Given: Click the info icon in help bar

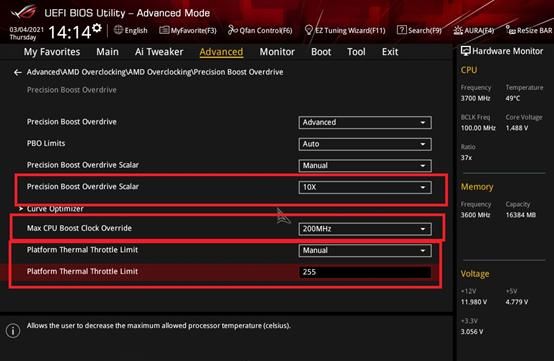Looking at the screenshot, I should click(x=13, y=331).
